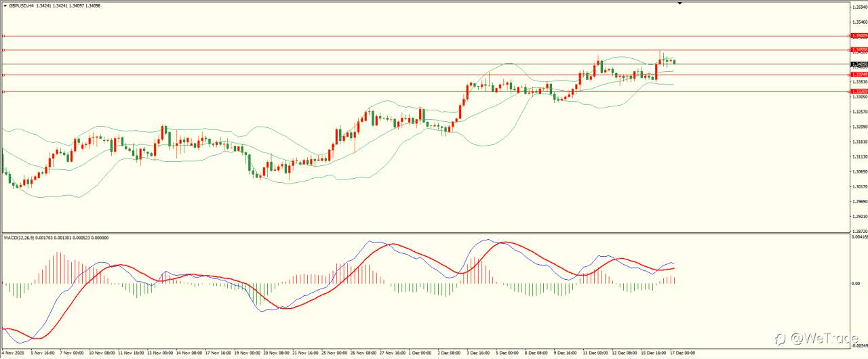Click 1.30650 on the price scale

(x=859, y=171)
